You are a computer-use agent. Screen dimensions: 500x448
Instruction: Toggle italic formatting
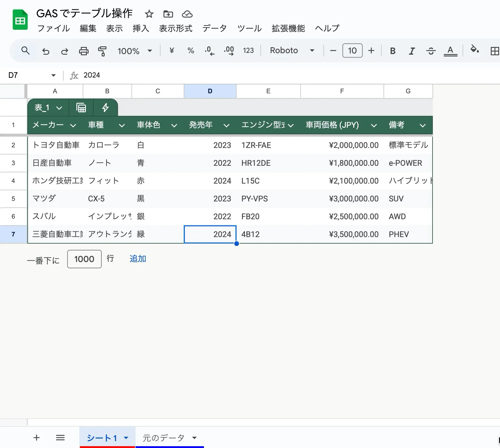coord(412,51)
